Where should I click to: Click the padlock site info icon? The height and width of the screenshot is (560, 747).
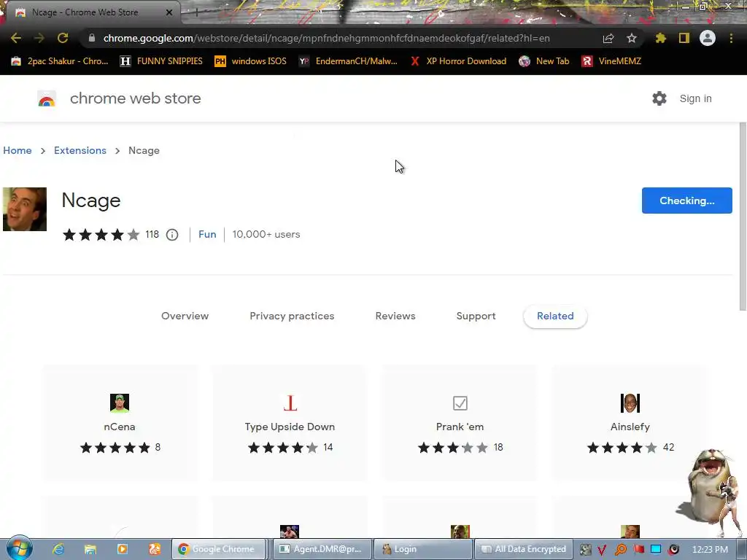pyautogui.click(x=92, y=38)
